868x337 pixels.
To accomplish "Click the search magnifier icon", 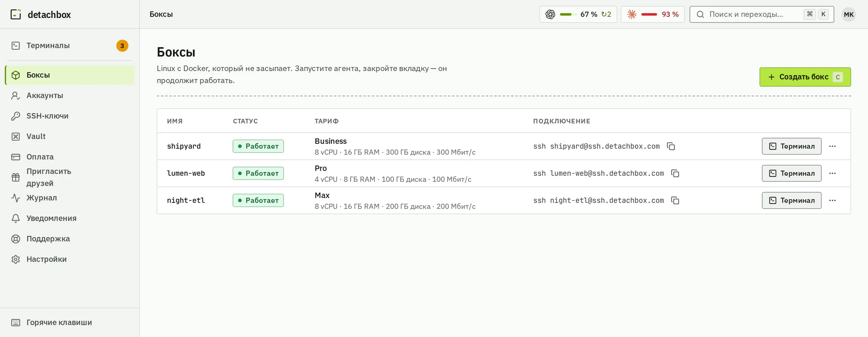I will pyautogui.click(x=701, y=14).
